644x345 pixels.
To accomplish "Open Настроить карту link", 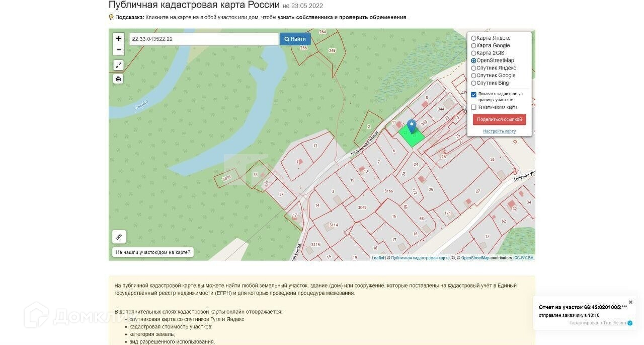I will point(499,131).
